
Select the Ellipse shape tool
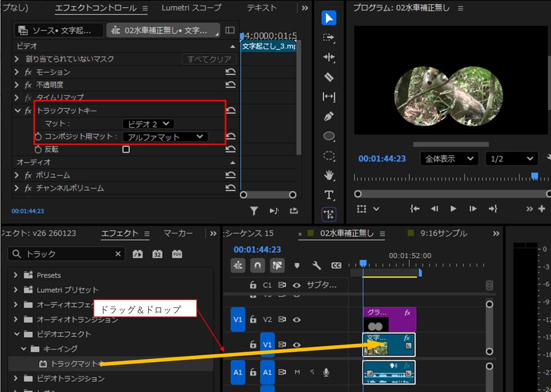click(x=329, y=136)
